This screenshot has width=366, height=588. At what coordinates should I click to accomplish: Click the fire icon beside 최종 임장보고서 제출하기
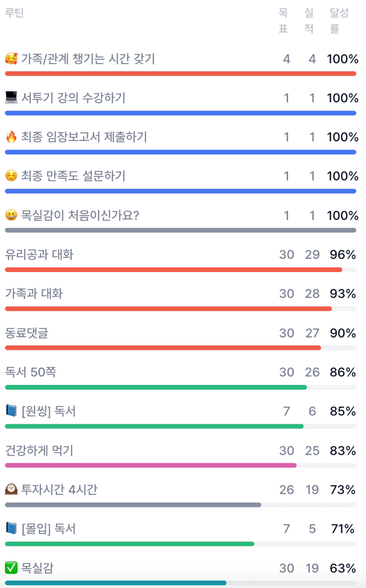click(x=11, y=137)
